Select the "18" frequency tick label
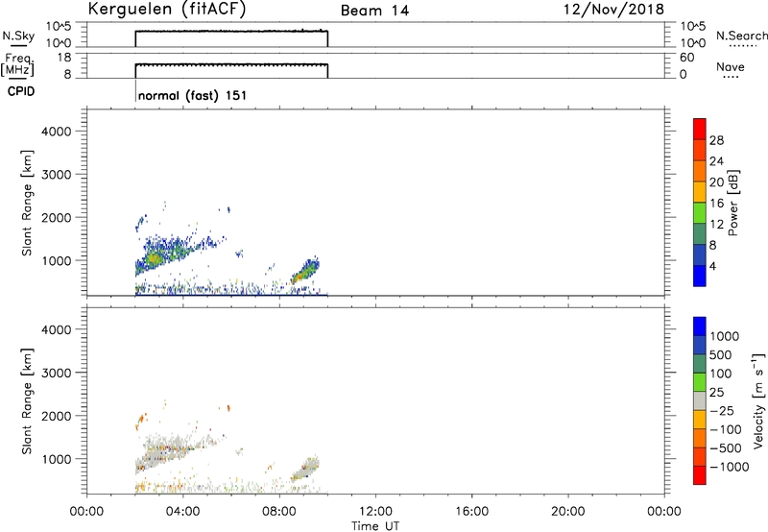768x532 pixels. coord(64,58)
